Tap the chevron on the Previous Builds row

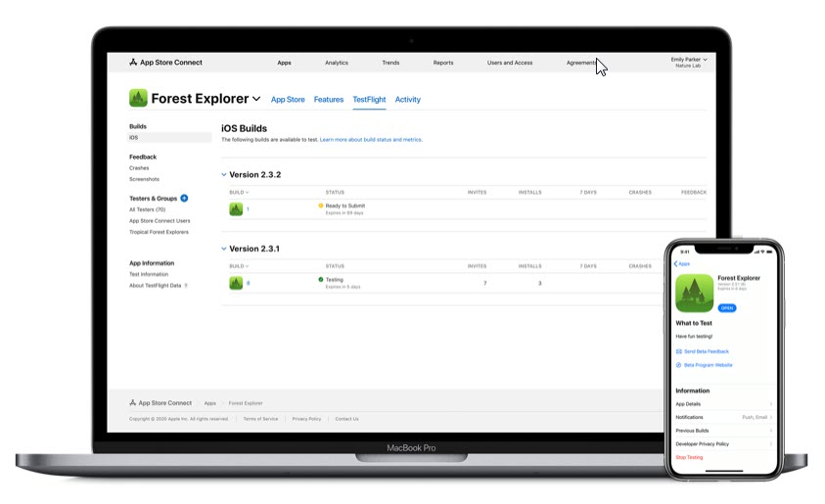(x=771, y=431)
